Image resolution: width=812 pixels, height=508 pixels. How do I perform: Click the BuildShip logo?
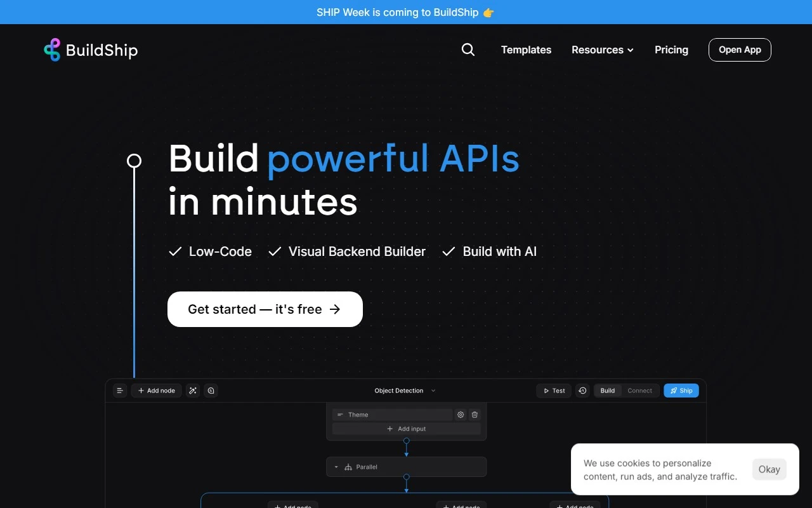[x=91, y=50]
